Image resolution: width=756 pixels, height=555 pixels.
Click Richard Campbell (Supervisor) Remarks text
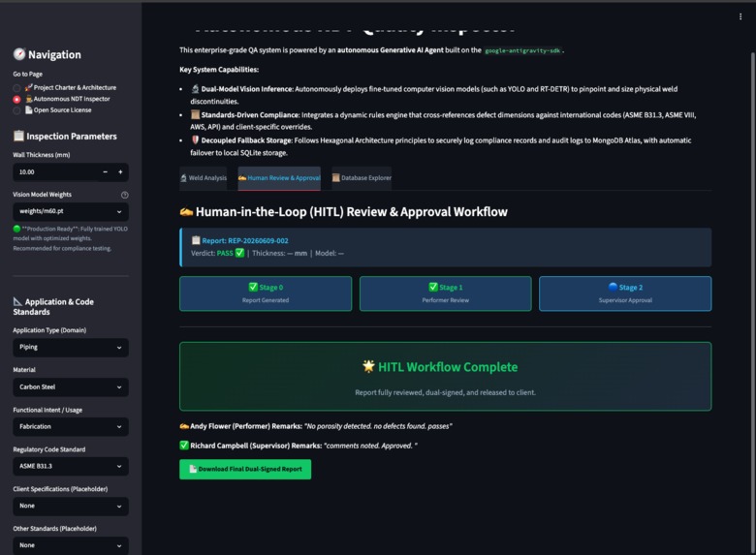256,446
